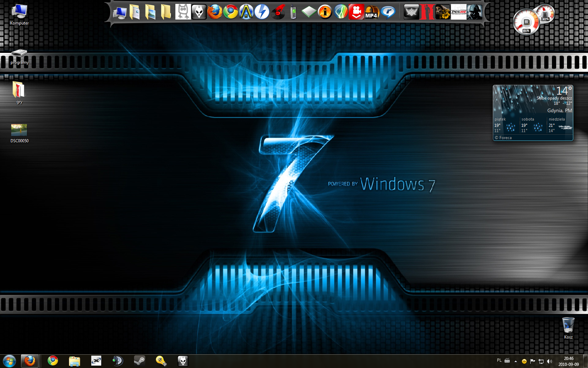Screen dimensions: 588x368
Task: Click the RAM usage meter gadget
Action: [545, 14]
